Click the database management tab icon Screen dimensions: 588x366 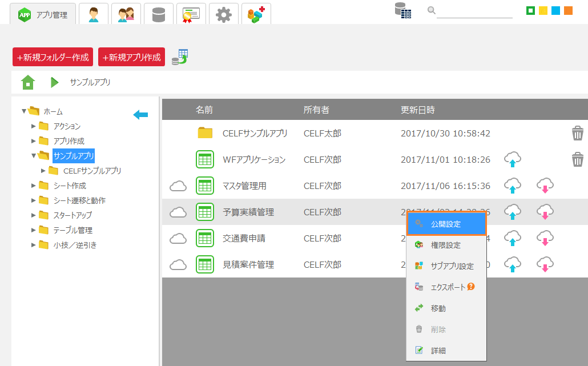tap(159, 14)
